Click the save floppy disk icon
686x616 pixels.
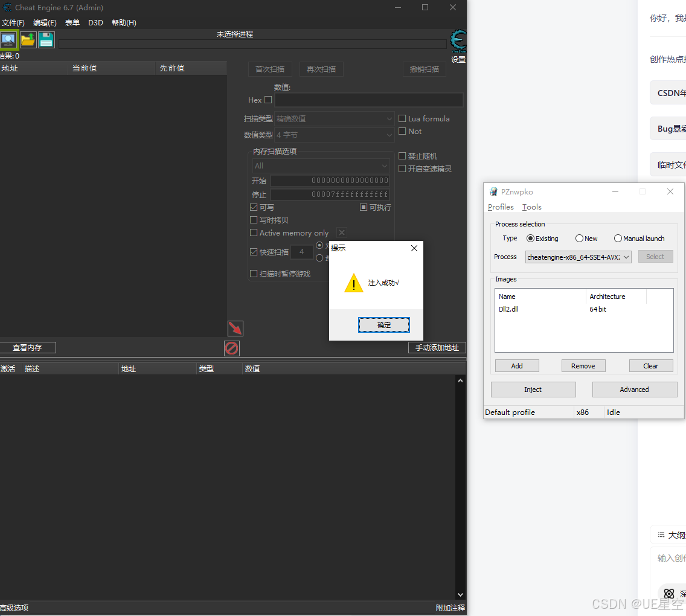point(46,40)
